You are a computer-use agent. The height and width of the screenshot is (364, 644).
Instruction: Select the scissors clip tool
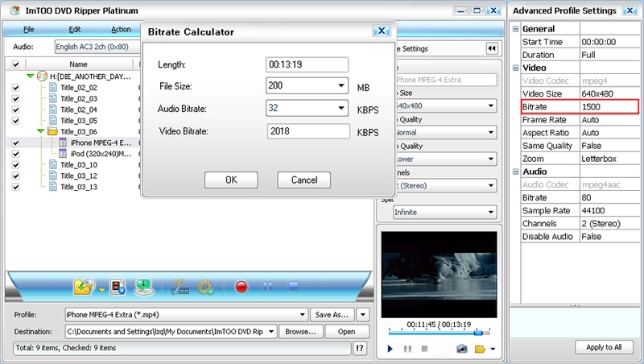tap(180, 287)
